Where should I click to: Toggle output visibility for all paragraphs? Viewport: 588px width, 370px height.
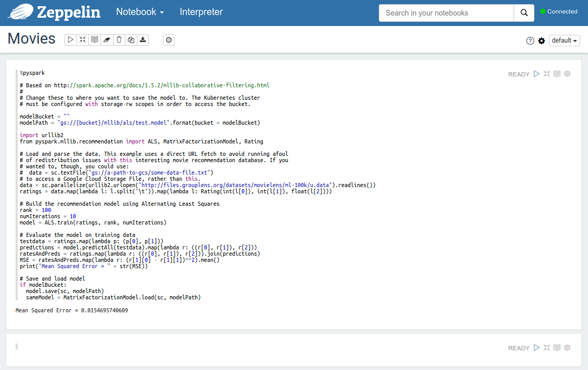[95, 40]
